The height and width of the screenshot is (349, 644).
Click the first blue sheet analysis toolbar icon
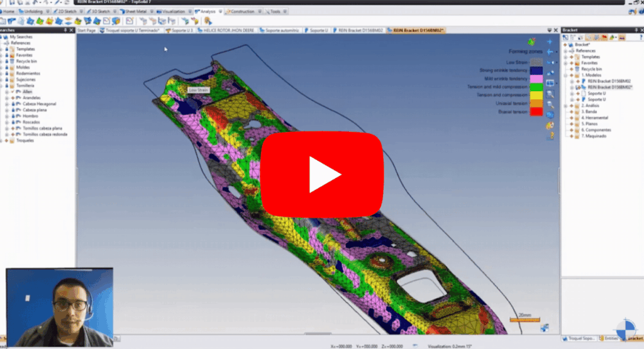(11, 21)
